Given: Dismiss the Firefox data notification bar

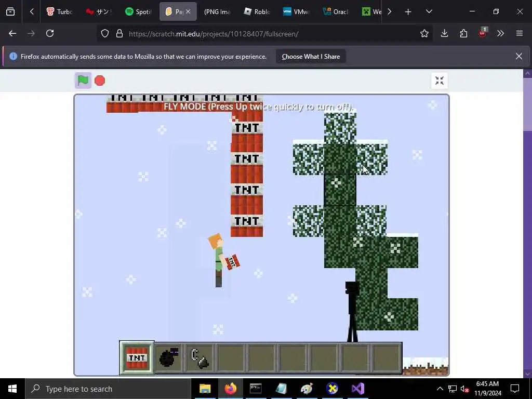Looking at the screenshot, I should click(x=519, y=56).
